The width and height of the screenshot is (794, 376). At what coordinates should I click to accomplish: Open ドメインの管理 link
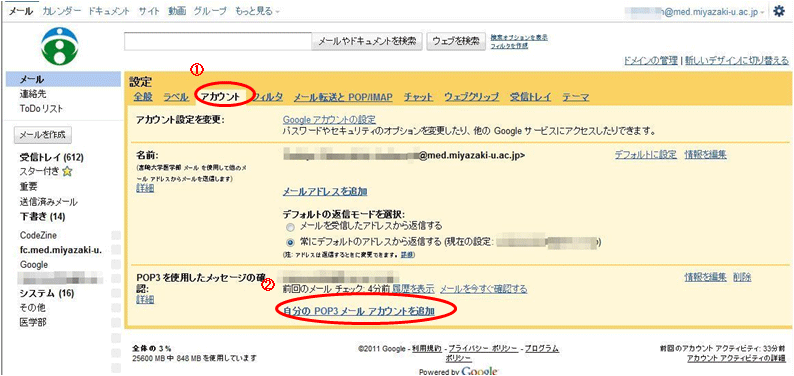650,61
